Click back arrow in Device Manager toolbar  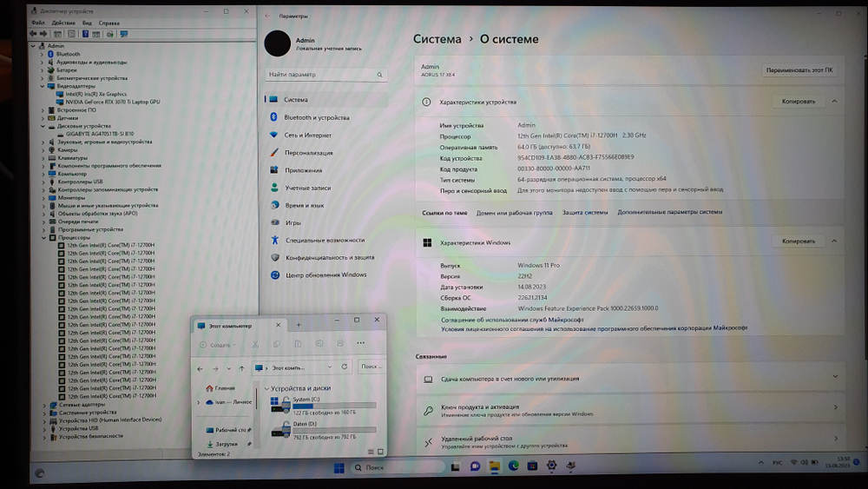coord(33,34)
